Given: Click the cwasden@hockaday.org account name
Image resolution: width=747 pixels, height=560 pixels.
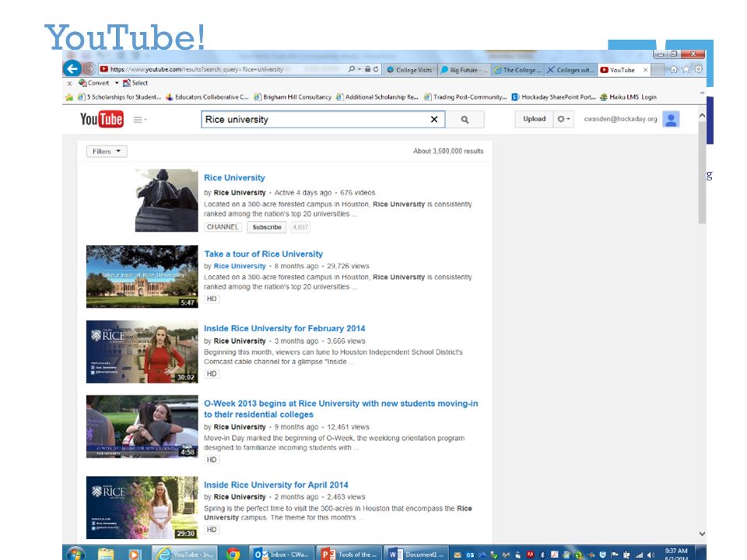Looking at the screenshot, I should tap(620, 119).
